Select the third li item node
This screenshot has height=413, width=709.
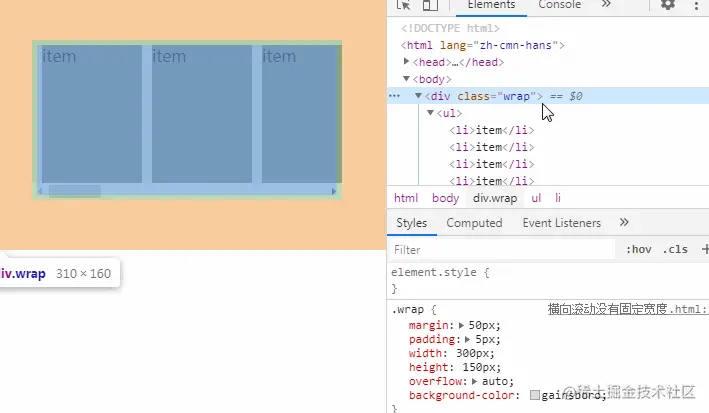pyautogui.click(x=492, y=164)
